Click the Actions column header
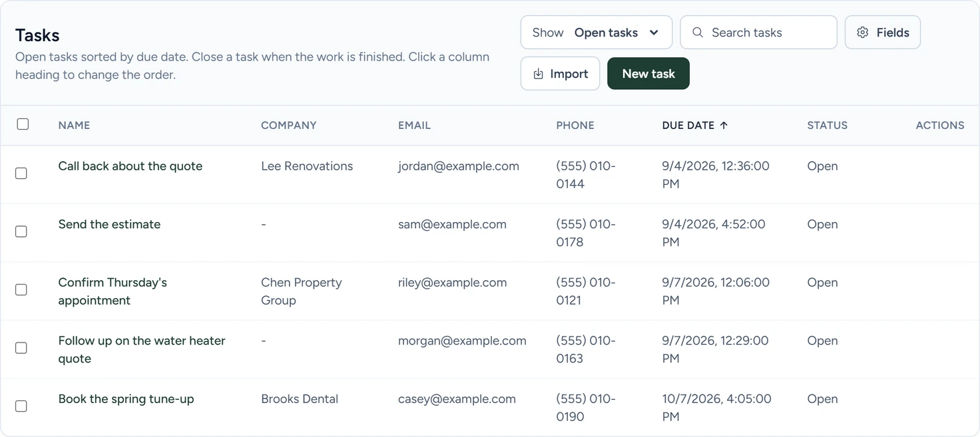Viewport: 980px width, 437px height. click(940, 125)
